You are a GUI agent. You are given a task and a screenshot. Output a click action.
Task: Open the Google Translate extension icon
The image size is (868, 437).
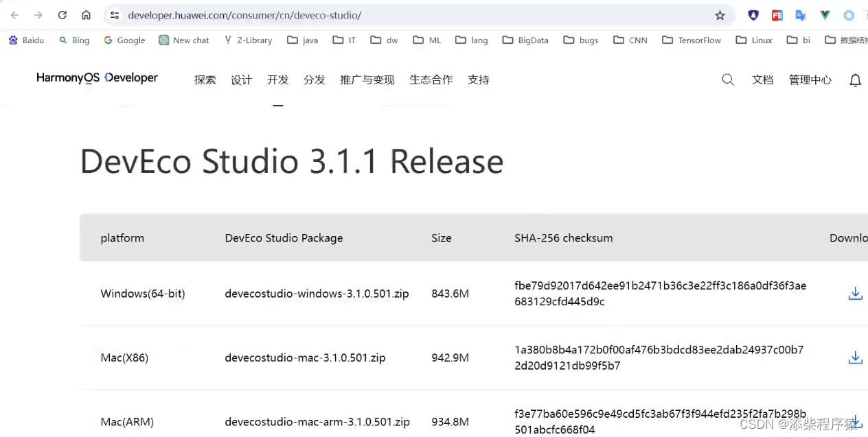(x=801, y=15)
